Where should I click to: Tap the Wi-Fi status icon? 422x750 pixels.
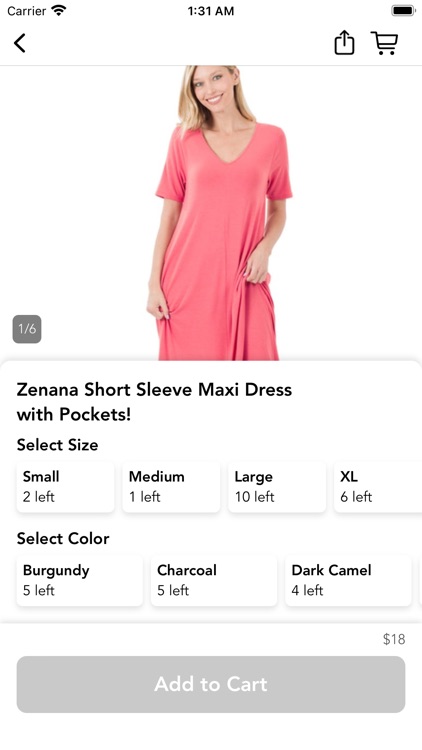pos(59,11)
